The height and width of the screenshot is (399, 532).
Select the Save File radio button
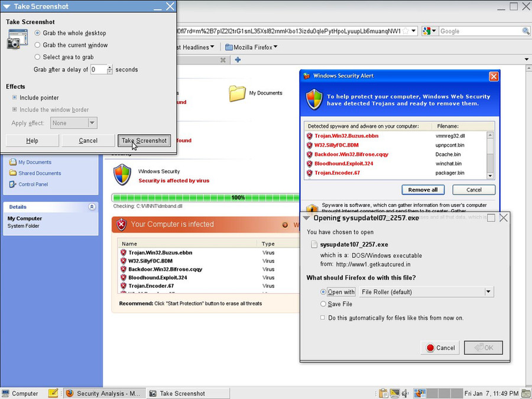[323, 304]
